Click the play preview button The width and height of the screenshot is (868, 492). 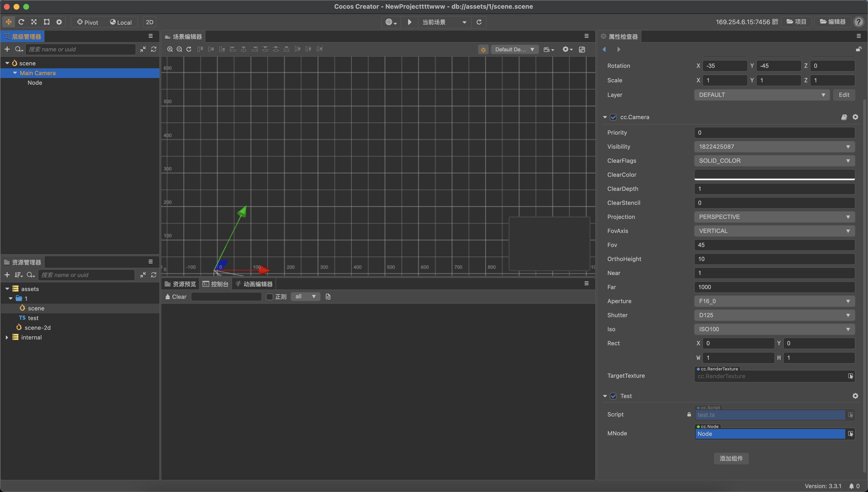[x=409, y=22]
